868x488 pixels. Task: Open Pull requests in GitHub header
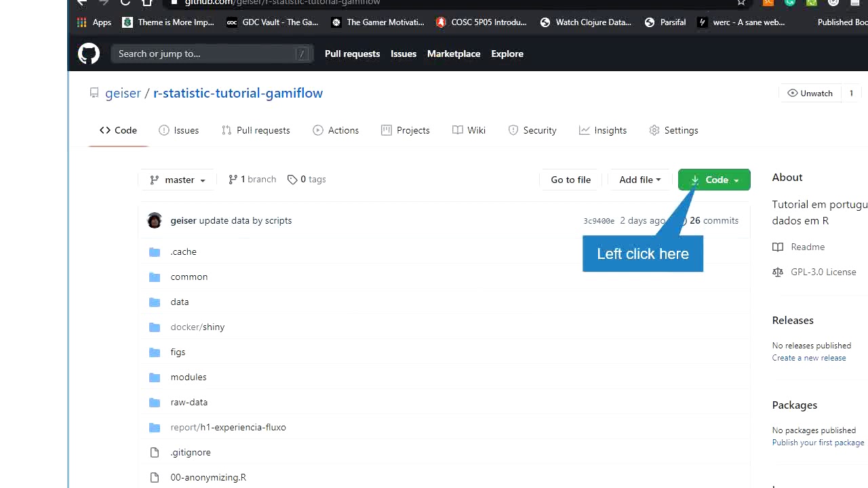352,54
